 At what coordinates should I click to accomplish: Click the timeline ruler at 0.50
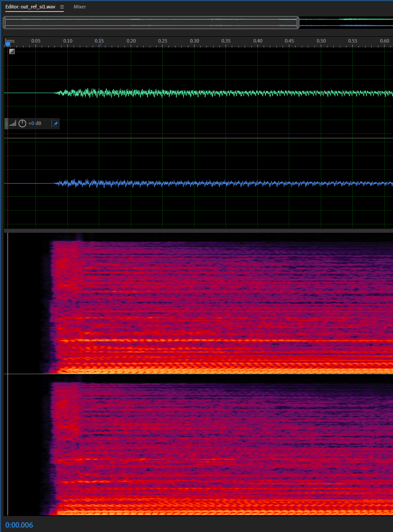(x=321, y=41)
